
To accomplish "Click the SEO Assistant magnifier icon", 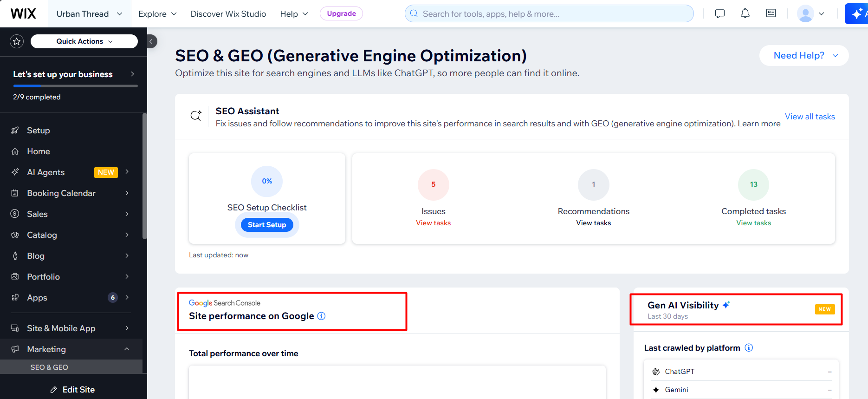I will pos(196,115).
